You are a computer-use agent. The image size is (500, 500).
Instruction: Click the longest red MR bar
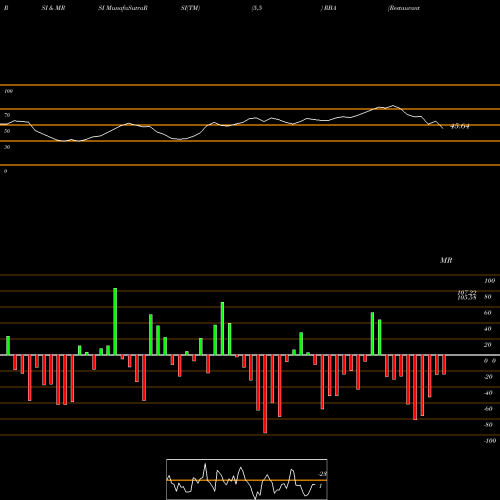(x=265, y=394)
